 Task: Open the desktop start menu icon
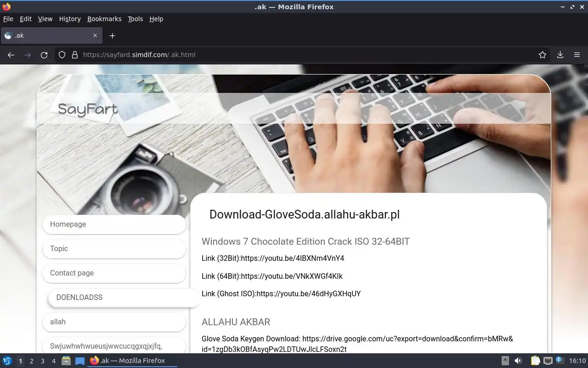(x=7, y=361)
